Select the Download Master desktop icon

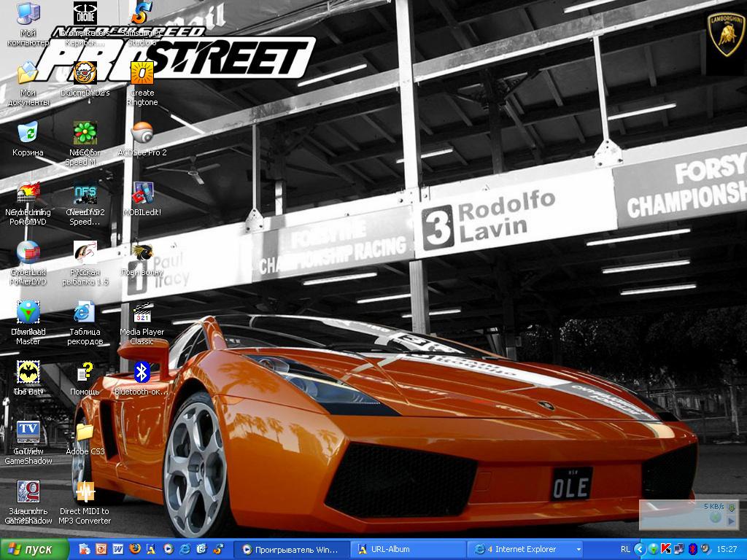(x=28, y=312)
